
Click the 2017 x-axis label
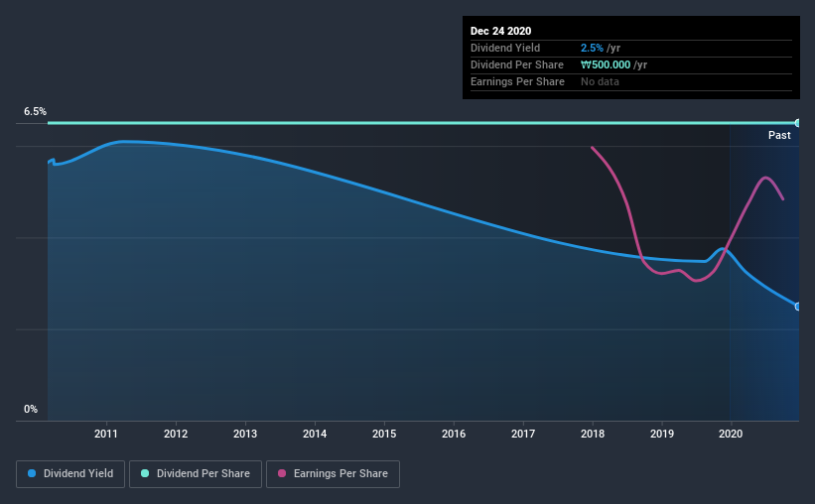click(523, 434)
